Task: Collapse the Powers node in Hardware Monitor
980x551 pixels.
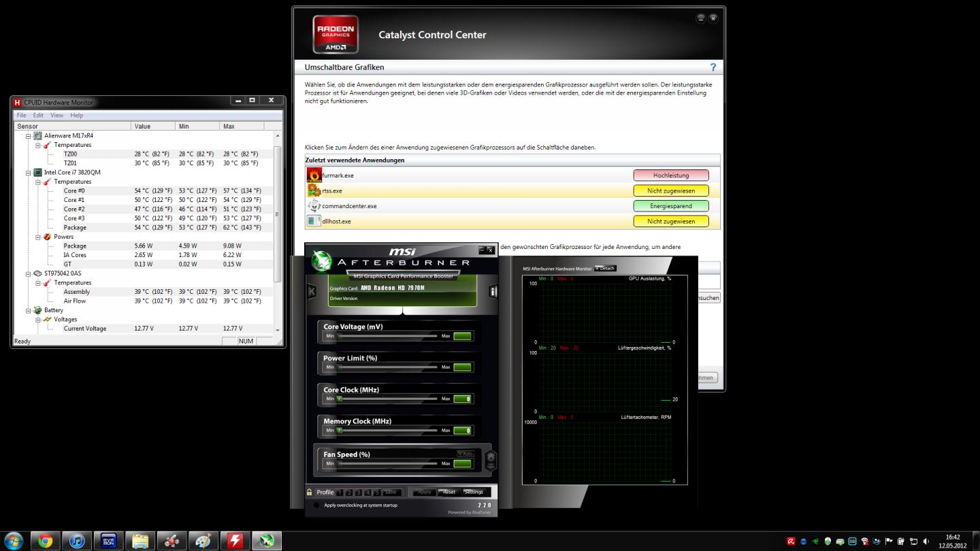Action: [x=39, y=237]
